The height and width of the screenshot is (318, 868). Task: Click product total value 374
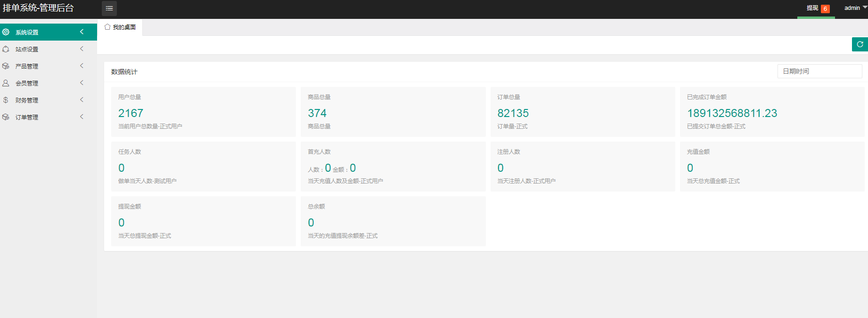point(317,113)
